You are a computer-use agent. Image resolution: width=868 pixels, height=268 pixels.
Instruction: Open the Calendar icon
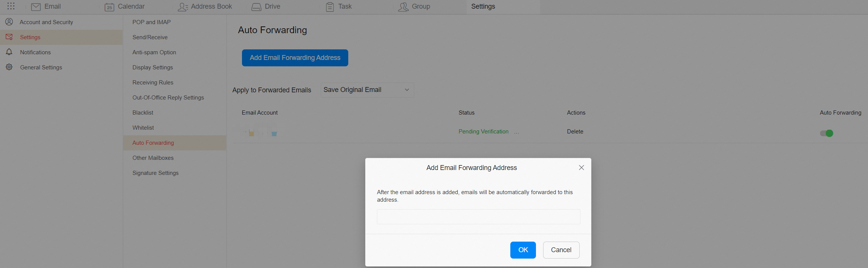pyautogui.click(x=109, y=7)
